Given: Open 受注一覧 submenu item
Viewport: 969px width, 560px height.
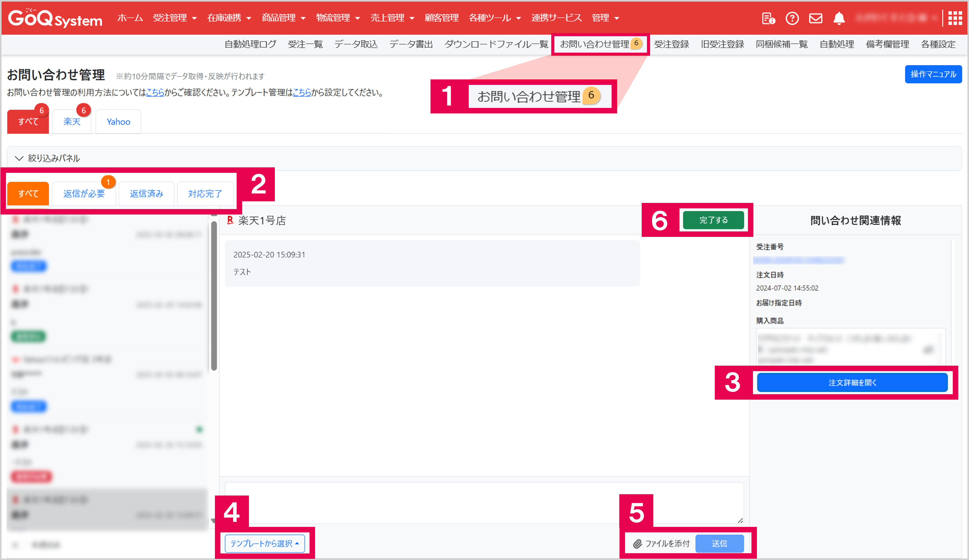Looking at the screenshot, I should point(305,44).
